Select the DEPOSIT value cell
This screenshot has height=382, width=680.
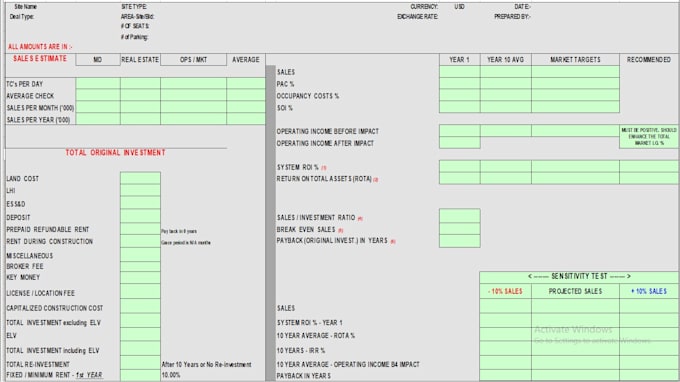(x=140, y=216)
